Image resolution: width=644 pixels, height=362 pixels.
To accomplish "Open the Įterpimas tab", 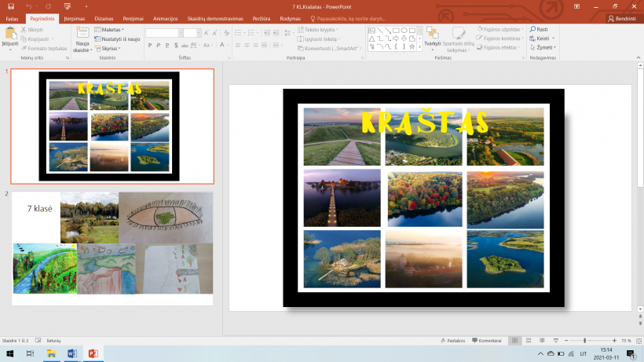I will click(x=74, y=17).
